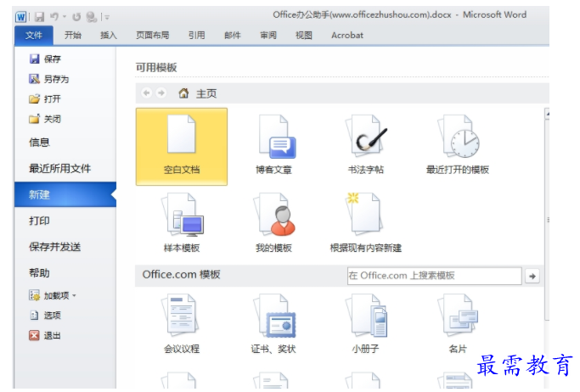This screenshot has height=392, width=580.
Task: Open Word 选项 settings
Action: pos(45,316)
